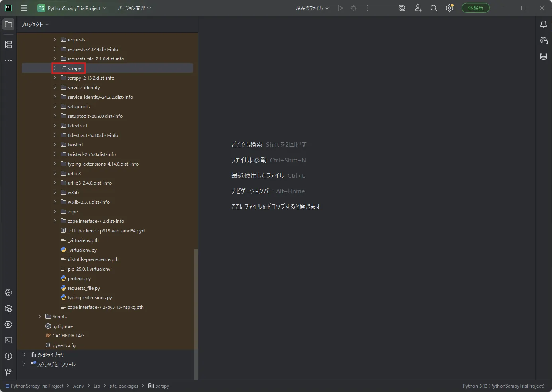Viewport: 552px width, 392px height.
Task: Open the プロジェクト view dropdown
Action: point(35,24)
